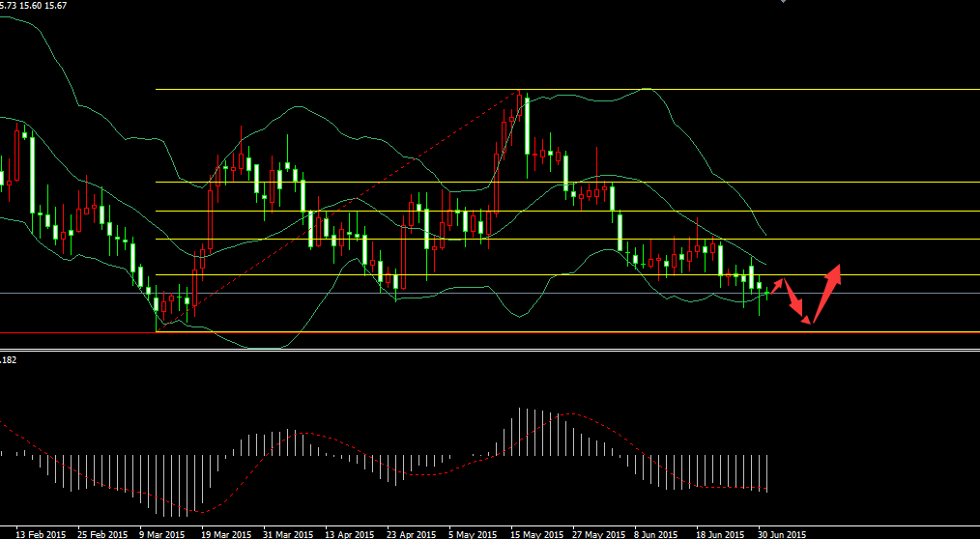Click the 23 Apr 2015 date label

coord(411,533)
